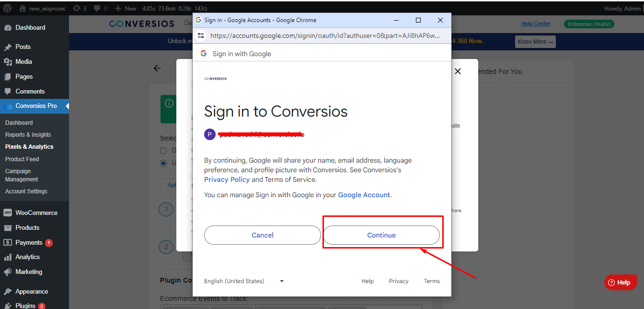
Task: Open the Analytics bar-chart icon in sidebar
Action: (x=8, y=257)
